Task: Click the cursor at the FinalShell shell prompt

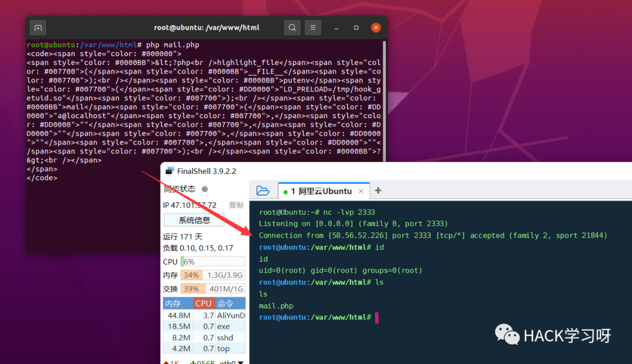Action: pos(377,318)
